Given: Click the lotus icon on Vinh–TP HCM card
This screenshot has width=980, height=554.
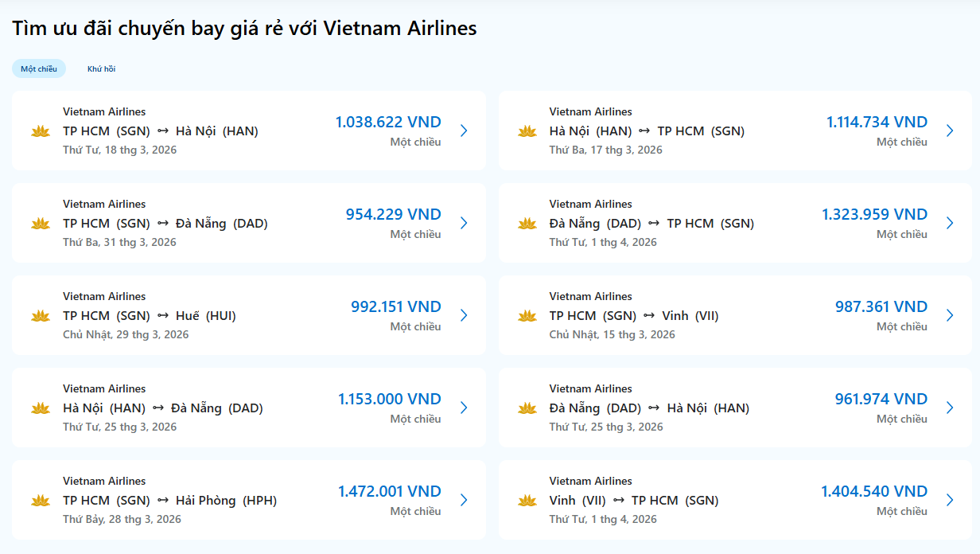Looking at the screenshot, I should coord(527,500).
